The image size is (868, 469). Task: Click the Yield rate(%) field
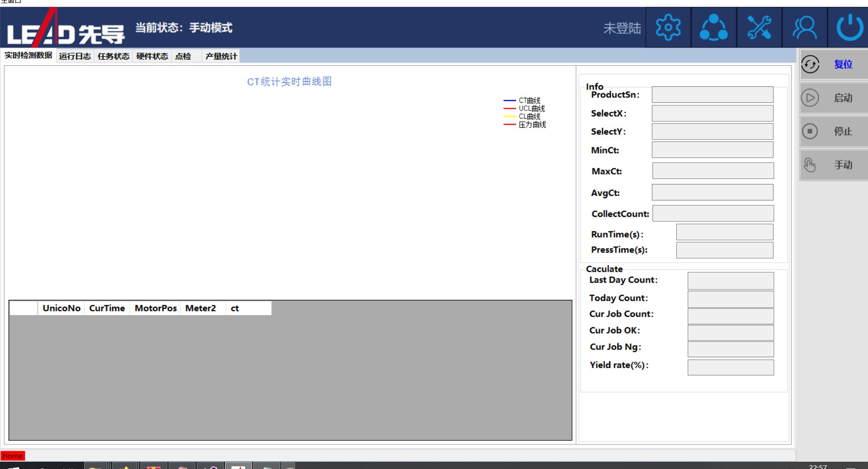[730, 367]
